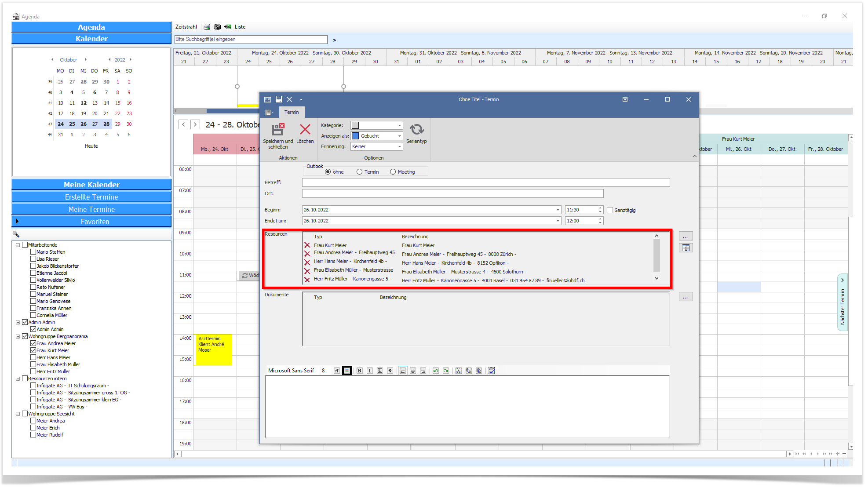Open Meine Termine section
The height and width of the screenshot is (488, 868).
click(91, 209)
